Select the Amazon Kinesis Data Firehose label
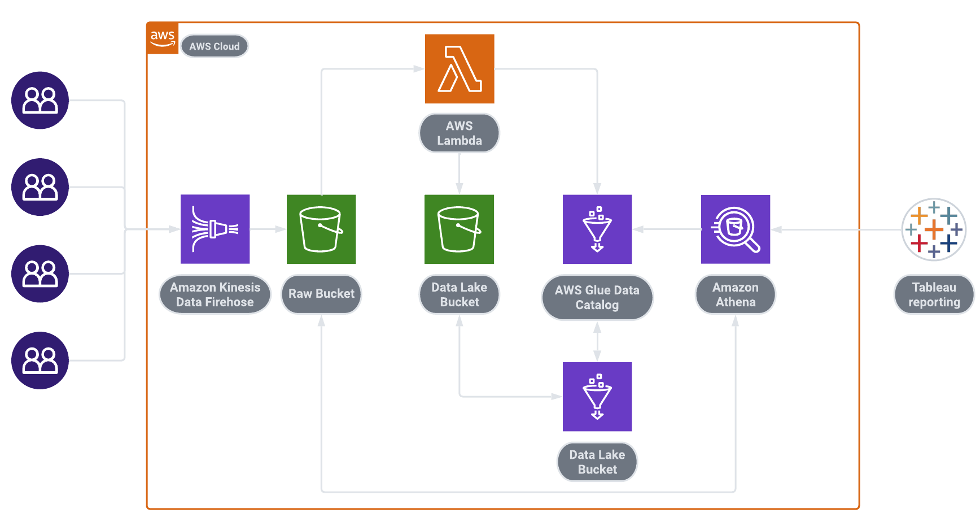 (x=215, y=294)
